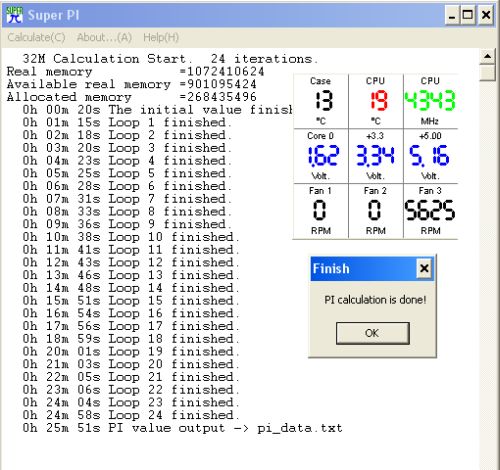
Task: Close the Finish dialog with its X
Action: [x=424, y=268]
